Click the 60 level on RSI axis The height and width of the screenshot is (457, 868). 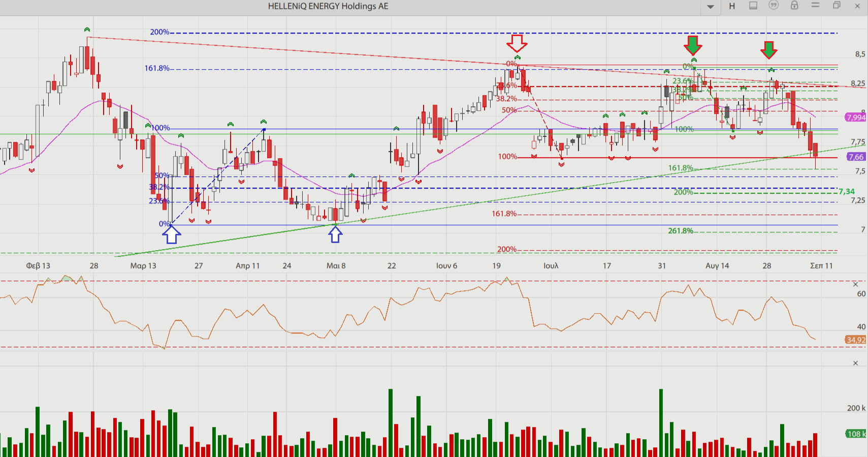pyautogui.click(x=861, y=294)
